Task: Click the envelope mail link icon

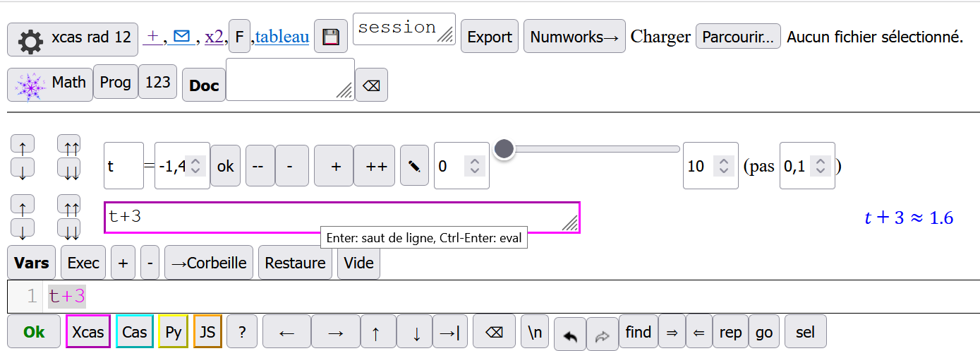Action: click(x=181, y=35)
